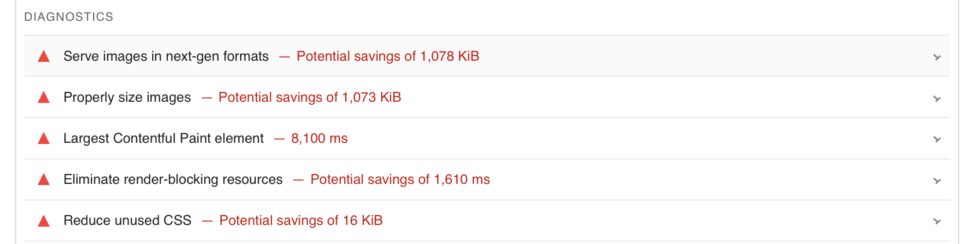Viewport: 980px width, 244px height.
Task: Click the 8,100 ms value
Action: click(319, 138)
